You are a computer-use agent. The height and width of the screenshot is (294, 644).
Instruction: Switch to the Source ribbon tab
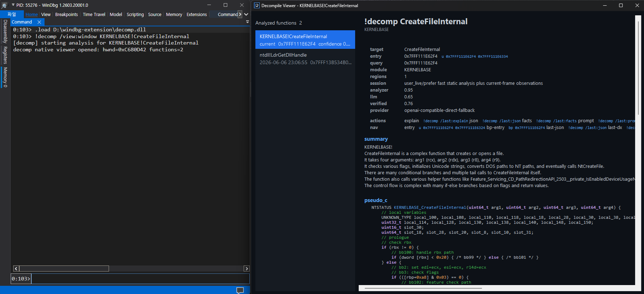[x=155, y=14]
